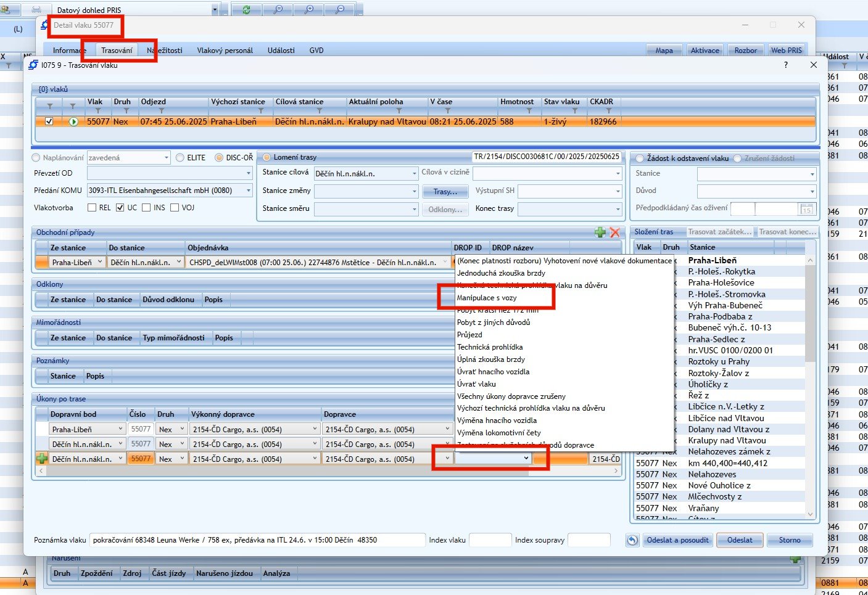
Task: Click green plus icon in Úkony po trase row
Action: coord(41,459)
